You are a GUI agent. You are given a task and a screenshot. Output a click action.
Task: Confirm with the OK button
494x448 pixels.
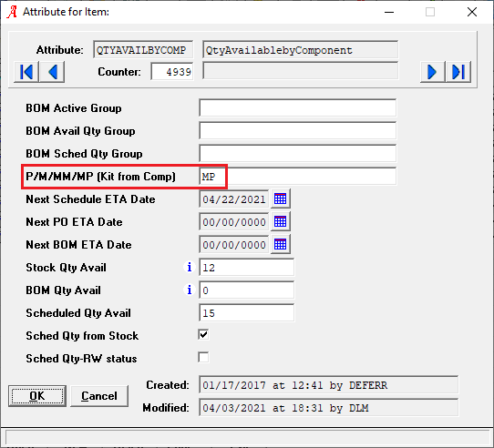pos(37,396)
